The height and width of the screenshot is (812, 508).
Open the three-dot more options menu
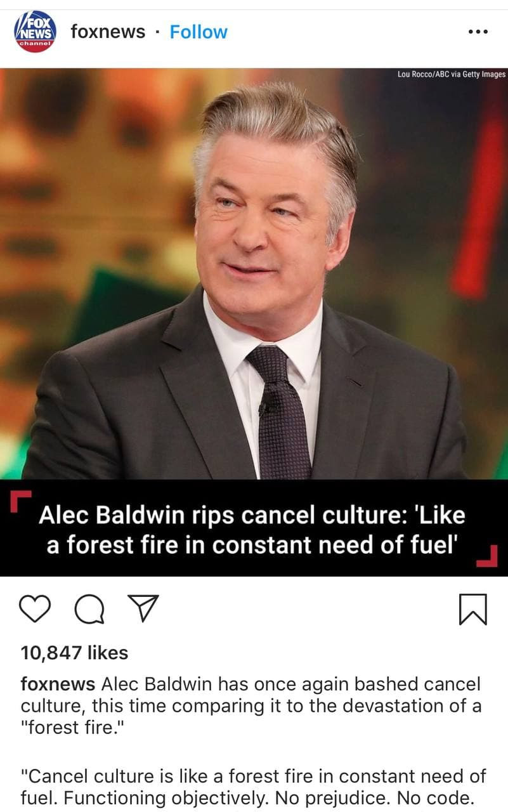(478, 32)
